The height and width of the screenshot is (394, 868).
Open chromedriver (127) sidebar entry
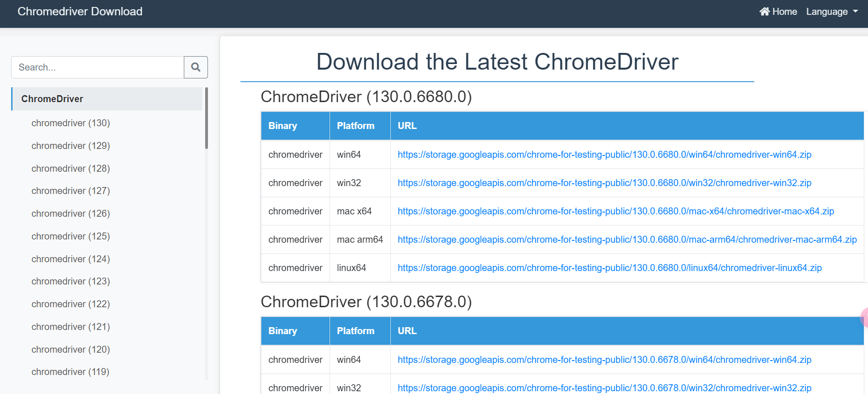tap(71, 191)
